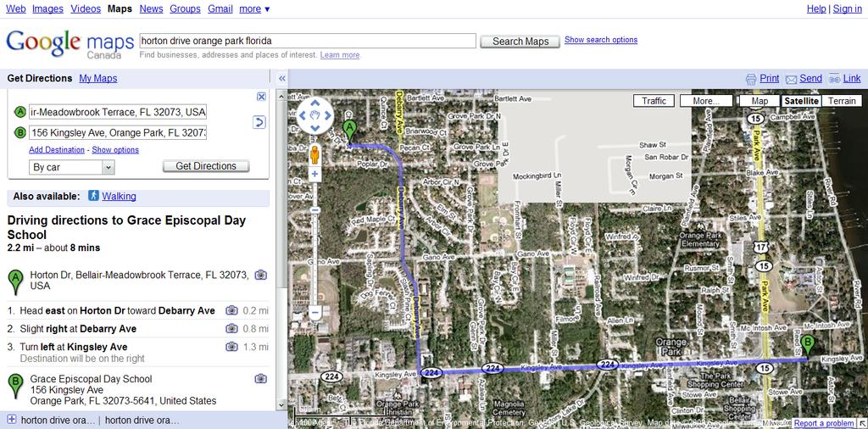This screenshot has height=429, width=868.
Task: Switch map to standard Map view
Action: point(759,101)
